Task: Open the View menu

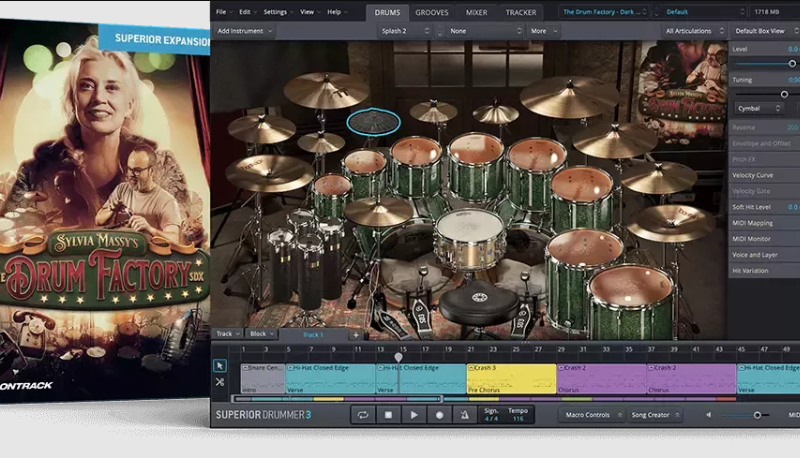Action: 310,12
